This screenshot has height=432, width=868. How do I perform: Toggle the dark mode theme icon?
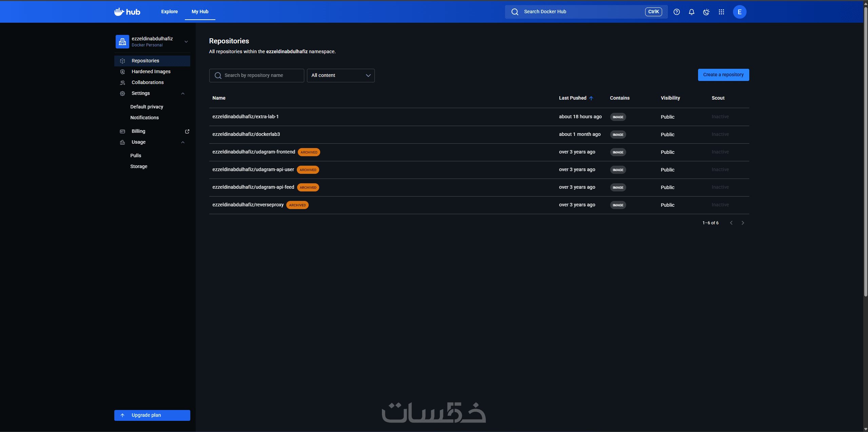(x=706, y=12)
